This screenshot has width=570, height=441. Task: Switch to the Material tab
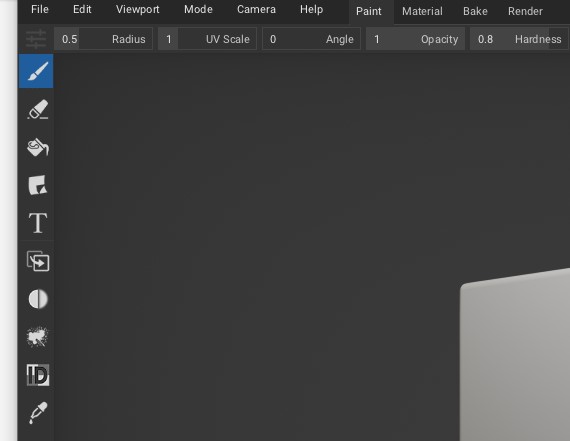pos(422,12)
